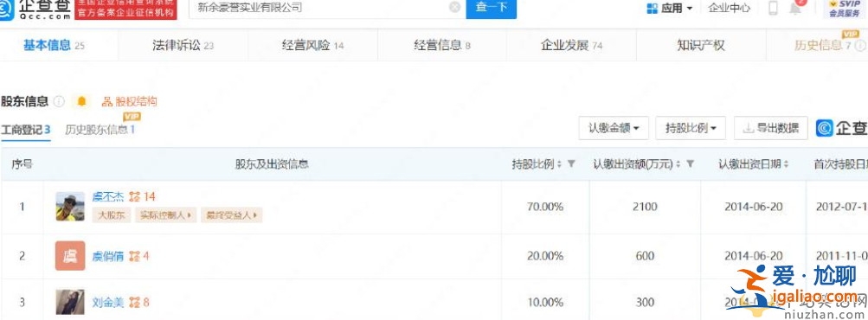This screenshot has height=320, width=868.
Task: Click the orange bell alert beside 股东信息
Action: click(82, 102)
